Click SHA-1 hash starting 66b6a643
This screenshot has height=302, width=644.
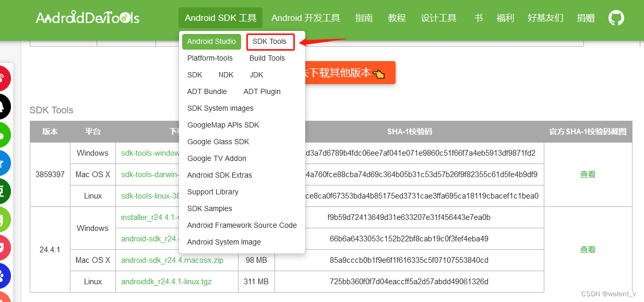[x=409, y=239]
